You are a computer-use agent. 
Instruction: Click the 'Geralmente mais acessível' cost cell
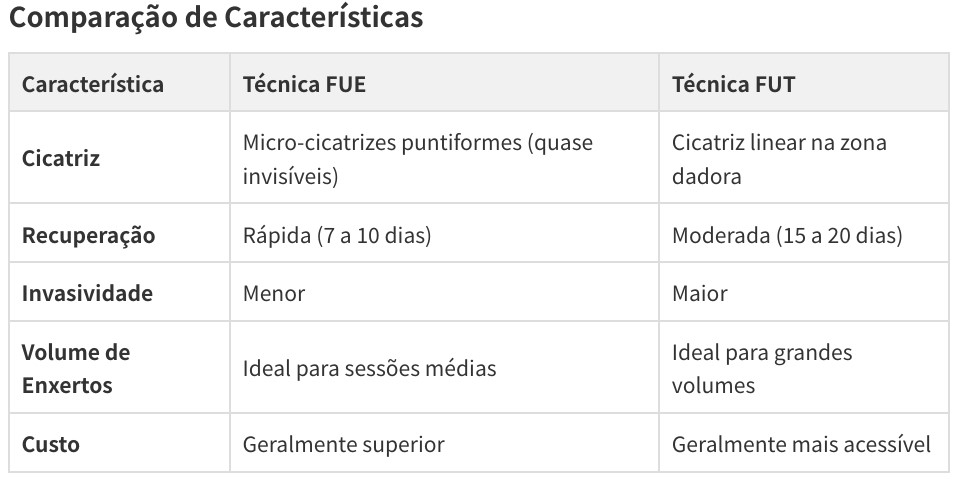(x=800, y=444)
